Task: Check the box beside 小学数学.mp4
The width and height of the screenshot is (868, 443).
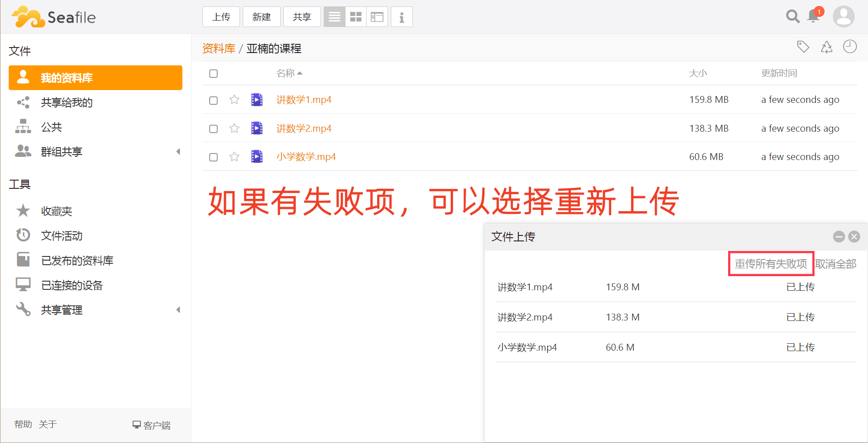Action: 213,157
